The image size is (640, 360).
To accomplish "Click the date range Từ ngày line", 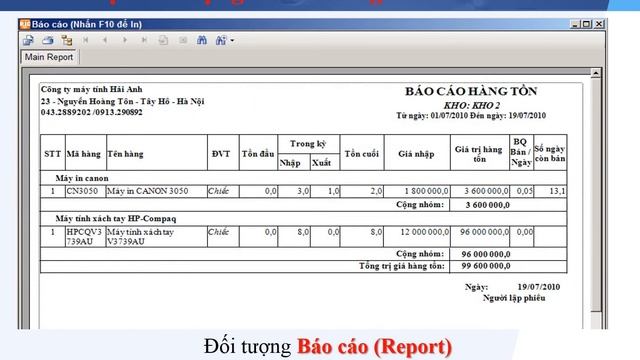I will click(x=471, y=116).
